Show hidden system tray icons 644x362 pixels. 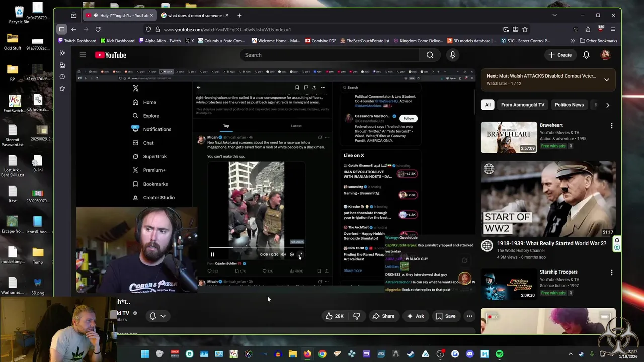click(x=570, y=354)
